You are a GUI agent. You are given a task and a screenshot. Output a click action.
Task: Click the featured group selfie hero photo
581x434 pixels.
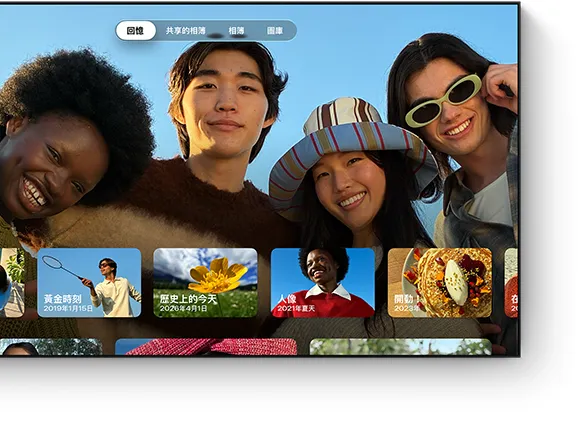[x=259, y=141]
